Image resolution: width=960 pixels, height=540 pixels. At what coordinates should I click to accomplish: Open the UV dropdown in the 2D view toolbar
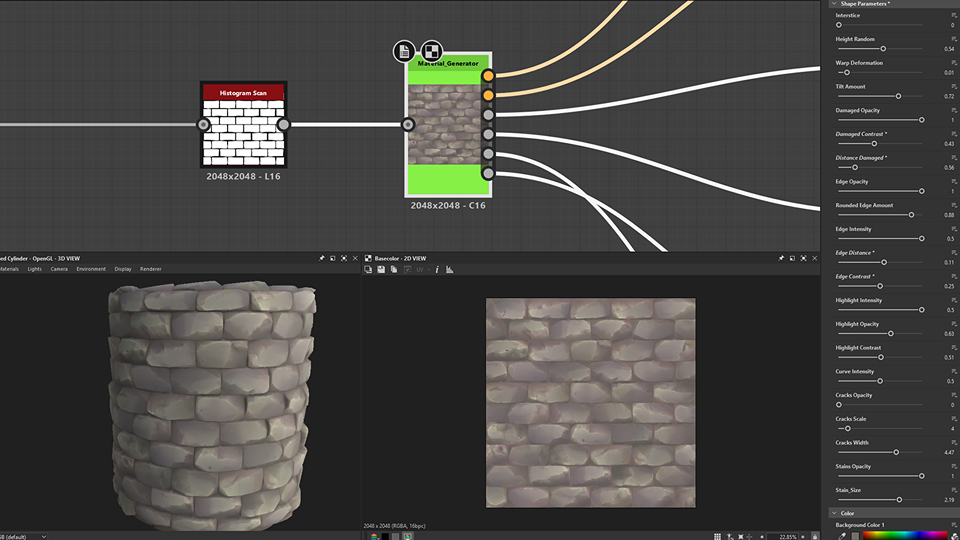pyautogui.click(x=421, y=269)
